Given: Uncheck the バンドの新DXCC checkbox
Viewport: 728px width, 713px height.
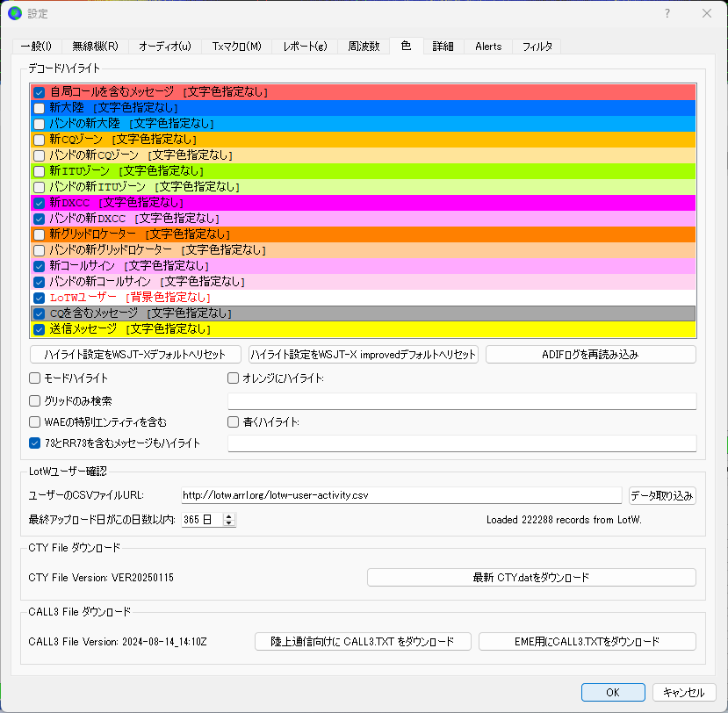Looking at the screenshot, I should 39,219.
